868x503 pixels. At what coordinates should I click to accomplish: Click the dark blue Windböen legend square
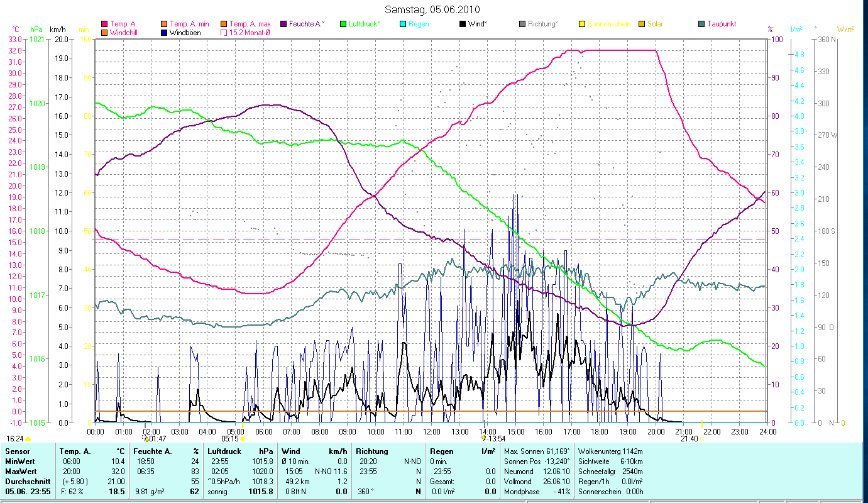pos(164,33)
